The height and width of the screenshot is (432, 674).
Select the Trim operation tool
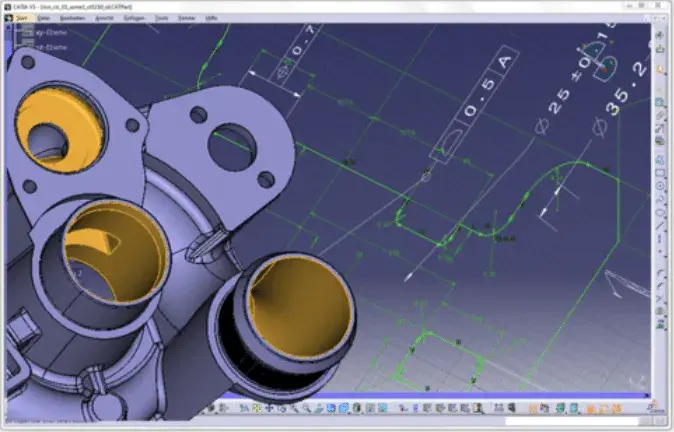(660, 299)
